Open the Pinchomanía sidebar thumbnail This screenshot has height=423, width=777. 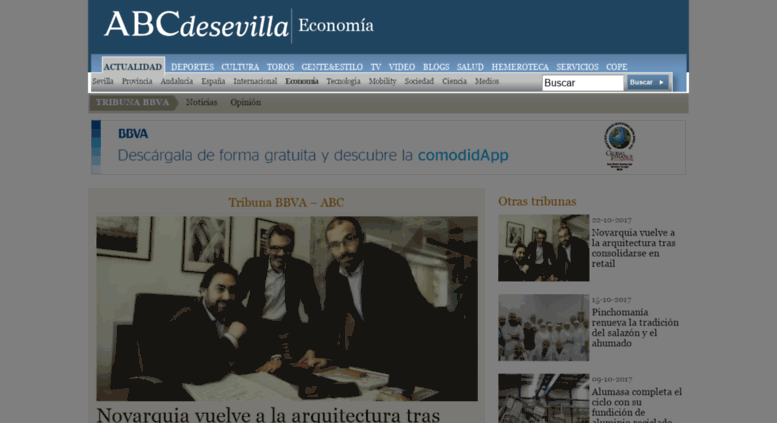pyautogui.click(x=544, y=327)
